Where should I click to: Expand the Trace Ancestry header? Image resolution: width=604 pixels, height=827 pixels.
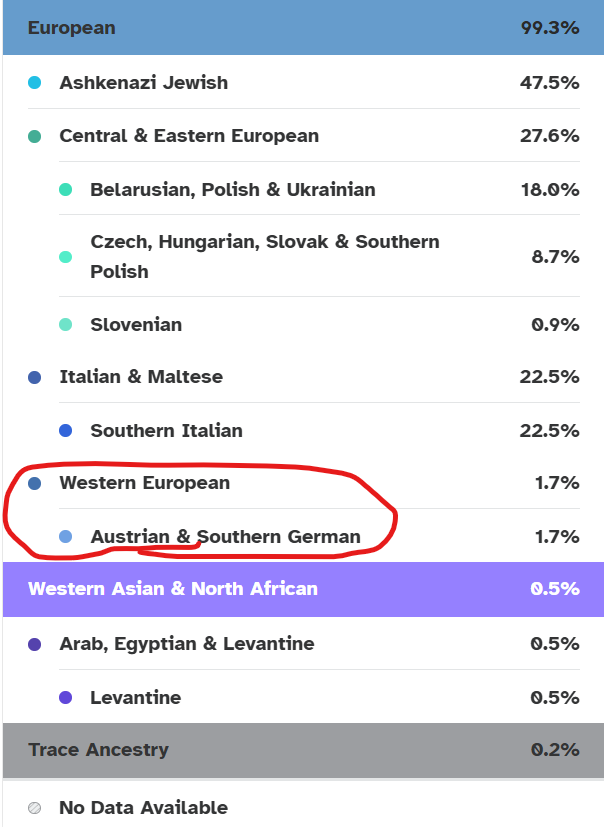tap(303, 750)
